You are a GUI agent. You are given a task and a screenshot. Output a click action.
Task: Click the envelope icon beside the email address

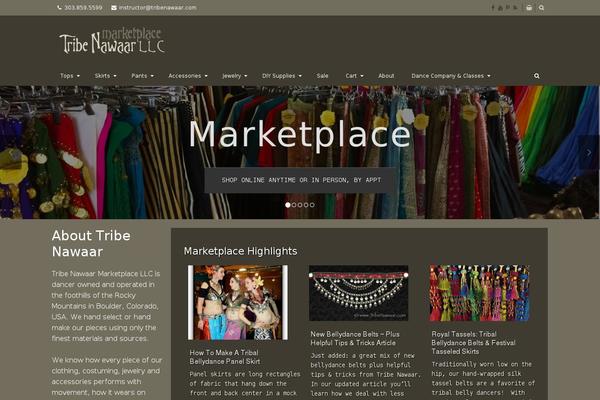click(114, 8)
